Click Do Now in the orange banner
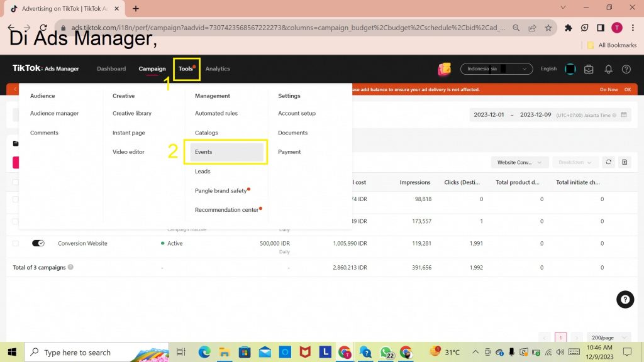The width and height of the screenshot is (644, 362). (x=608, y=90)
